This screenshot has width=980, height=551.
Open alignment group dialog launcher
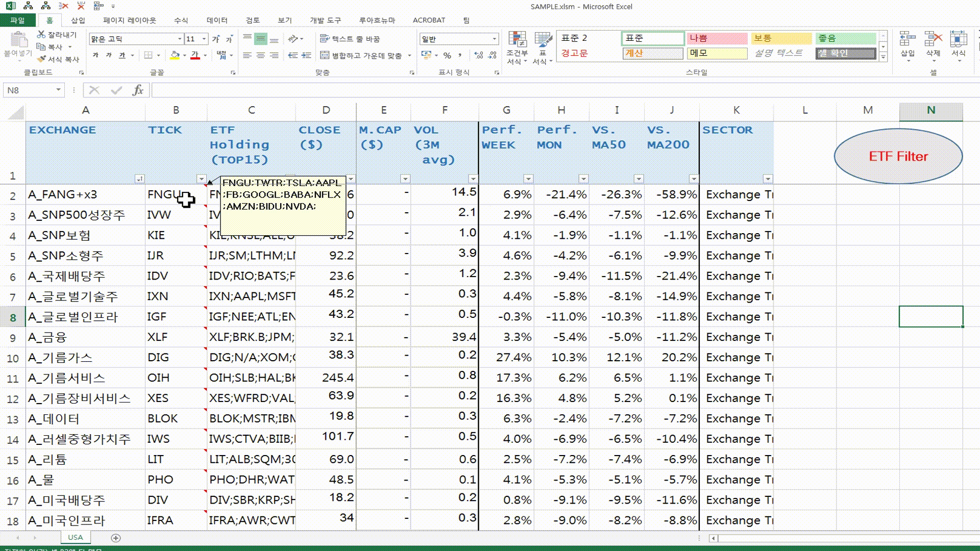[x=412, y=73]
